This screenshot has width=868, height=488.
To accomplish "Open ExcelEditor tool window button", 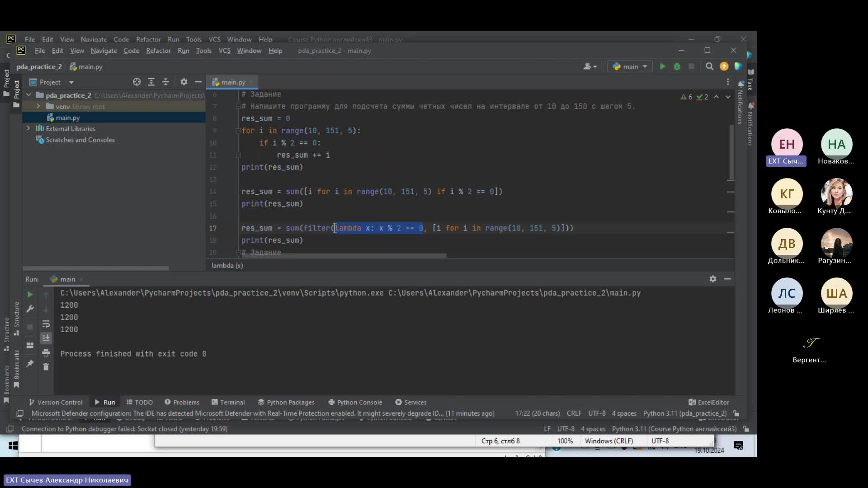I will 709,402.
